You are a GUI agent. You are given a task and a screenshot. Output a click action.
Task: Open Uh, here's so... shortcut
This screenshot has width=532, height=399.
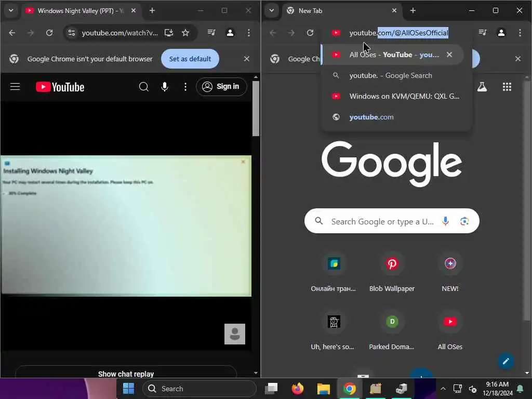pyautogui.click(x=334, y=330)
